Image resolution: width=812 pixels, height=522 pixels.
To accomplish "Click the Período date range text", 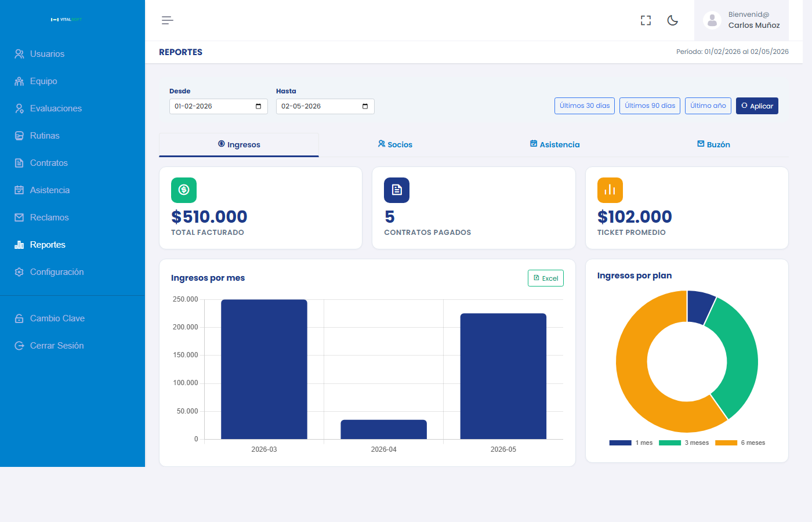I will [x=733, y=52].
